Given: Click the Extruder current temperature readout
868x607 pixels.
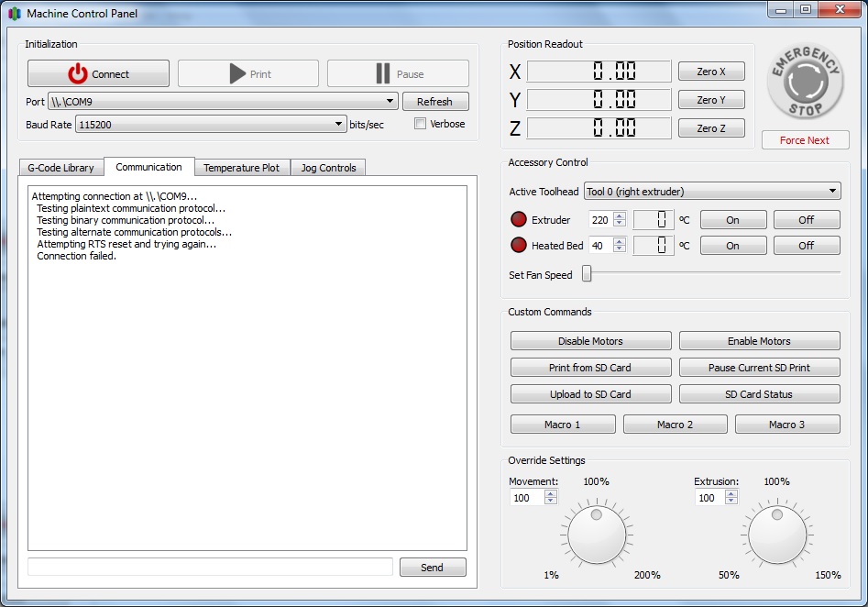Looking at the screenshot, I should pyautogui.click(x=654, y=220).
